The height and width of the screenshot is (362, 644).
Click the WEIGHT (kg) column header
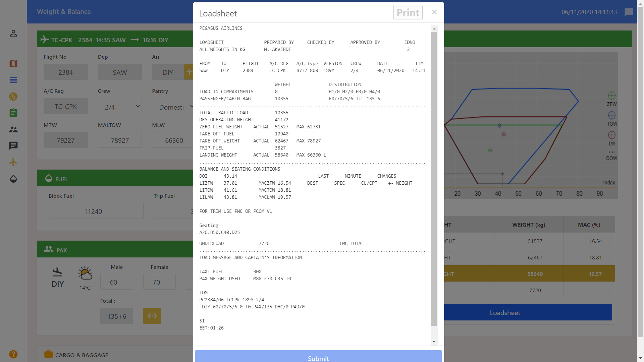coord(529,225)
